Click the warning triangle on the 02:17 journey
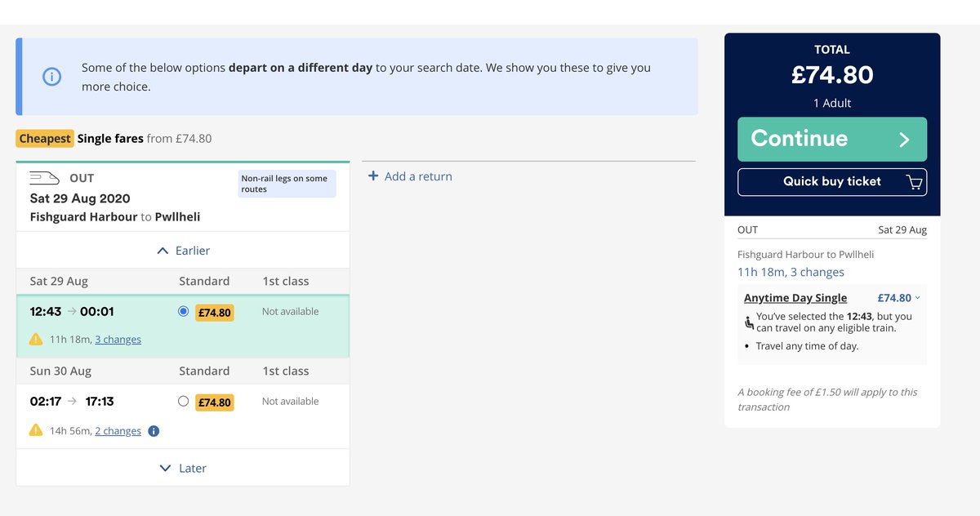 click(36, 430)
